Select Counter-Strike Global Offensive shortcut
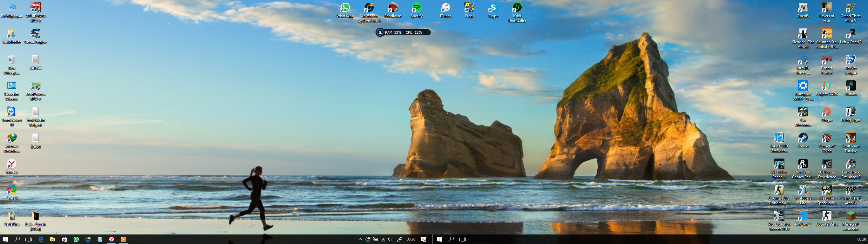 click(827, 39)
